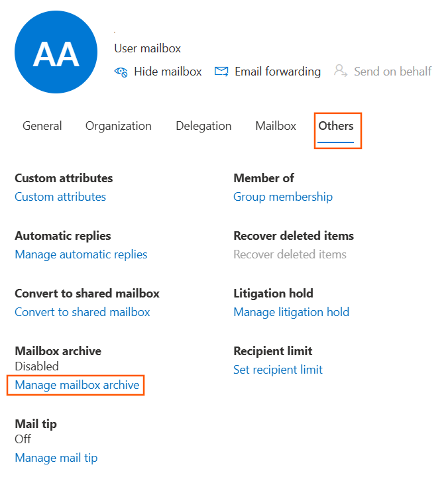The width and height of the screenshot is (448, 485).
Task: Open Email forwarding via its text label
Action: 277,72
